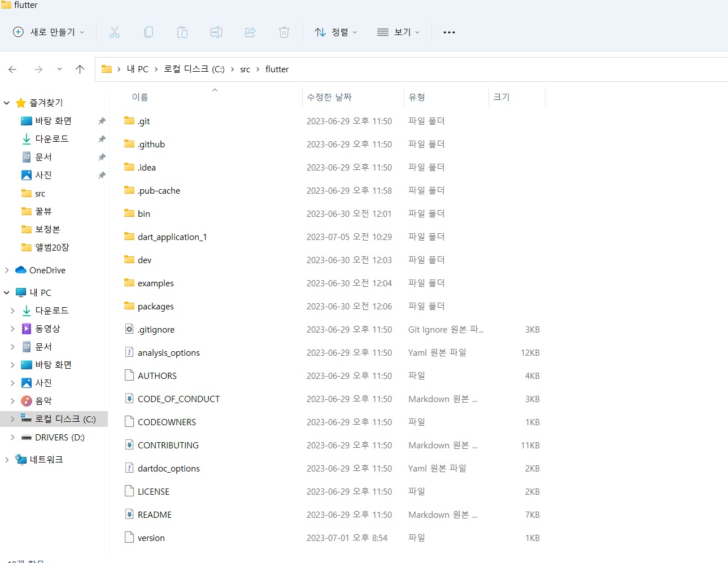Expand the OneDrive tree node

7,270
